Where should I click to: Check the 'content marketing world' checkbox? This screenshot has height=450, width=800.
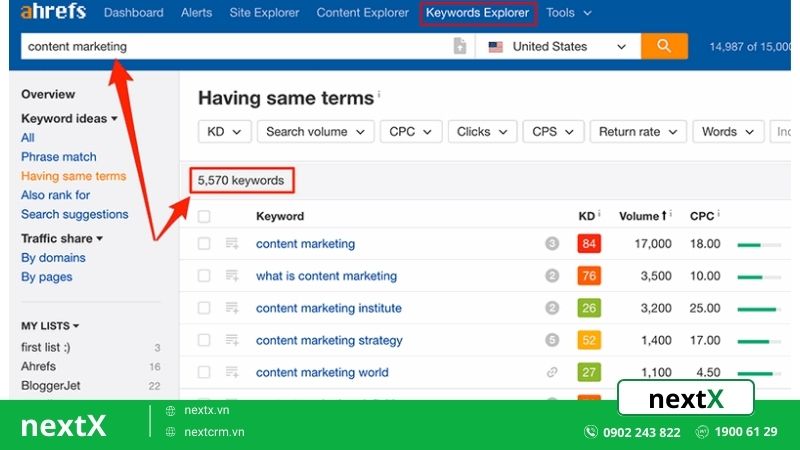click(x=204, y=372)
